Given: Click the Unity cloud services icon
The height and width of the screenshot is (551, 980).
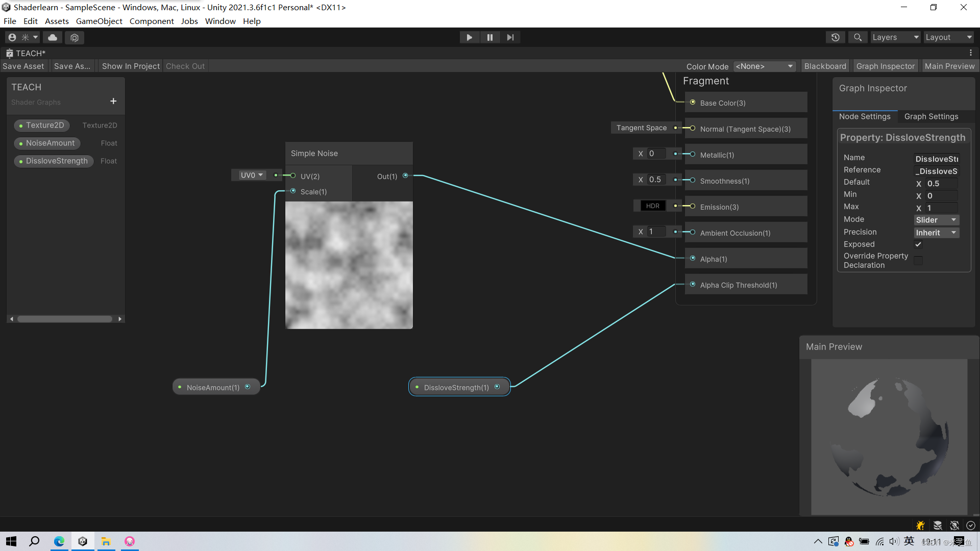Looking at the screenshot, I should pos(53,37).
